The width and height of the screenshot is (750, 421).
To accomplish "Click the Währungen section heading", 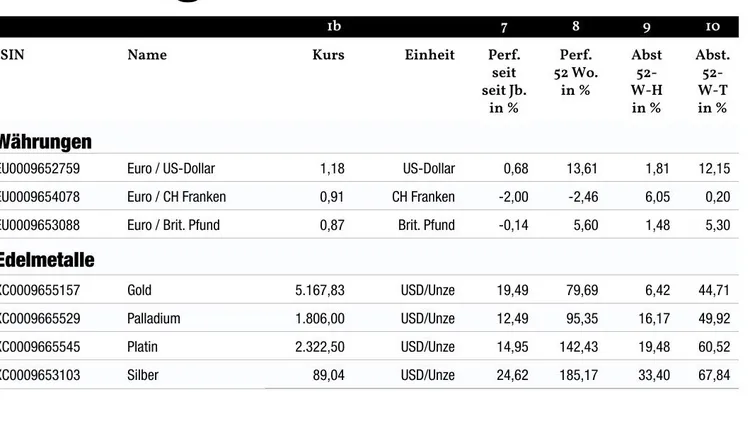I will click(46, 142).
